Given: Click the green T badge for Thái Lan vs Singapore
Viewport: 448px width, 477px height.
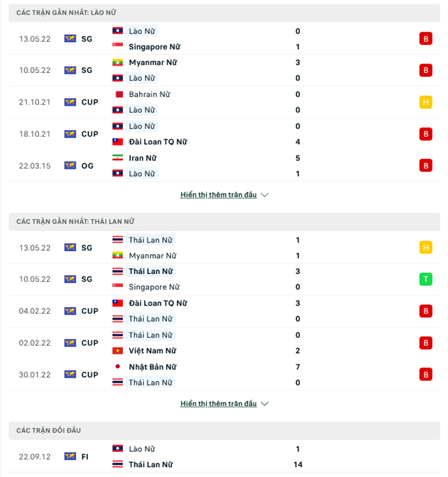Looking at the screenshot, I should (x=426, y=279).
